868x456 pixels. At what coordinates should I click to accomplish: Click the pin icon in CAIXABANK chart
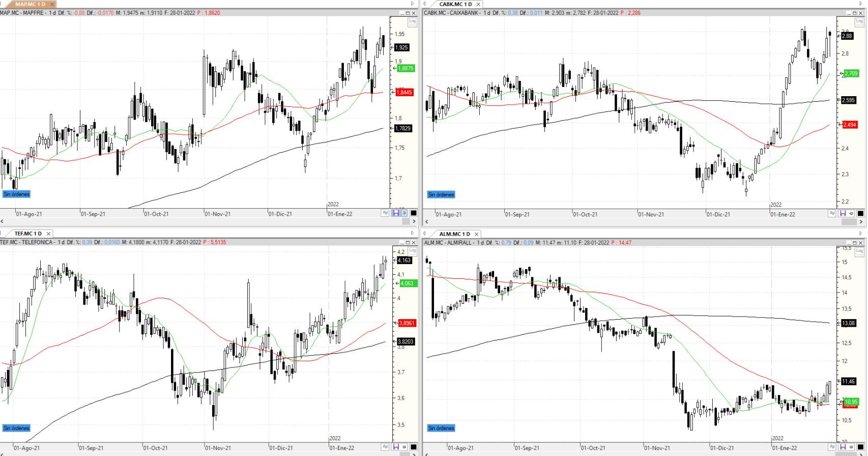coord(851,214)
